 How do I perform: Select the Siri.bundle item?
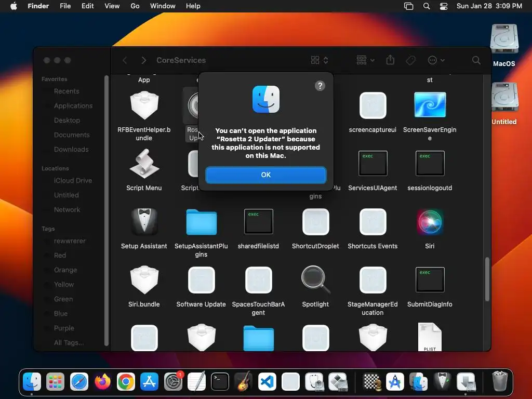144,280
